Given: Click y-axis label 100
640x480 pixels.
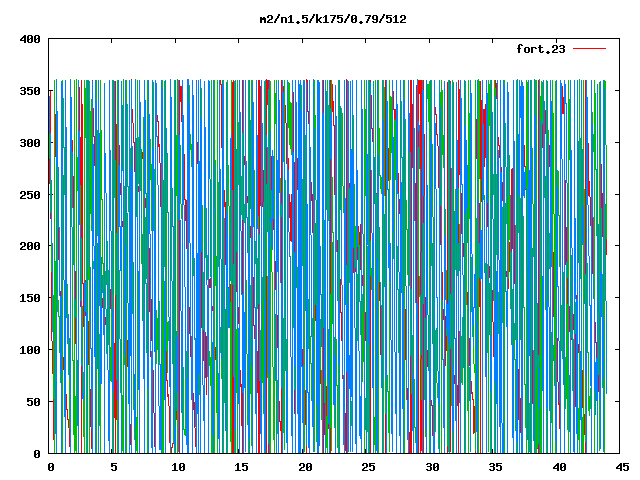Looking at the screenshot, I should tap(30, 350).
